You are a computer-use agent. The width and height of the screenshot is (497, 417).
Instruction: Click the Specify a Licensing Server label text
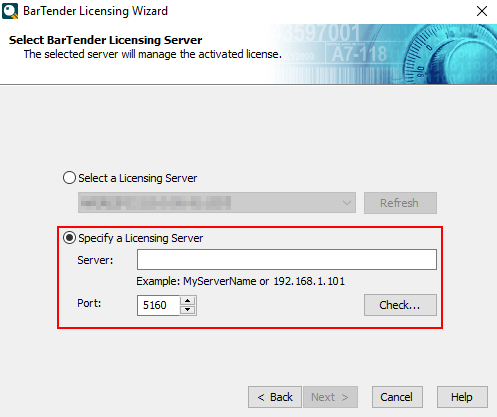click(x=140, y=238)
